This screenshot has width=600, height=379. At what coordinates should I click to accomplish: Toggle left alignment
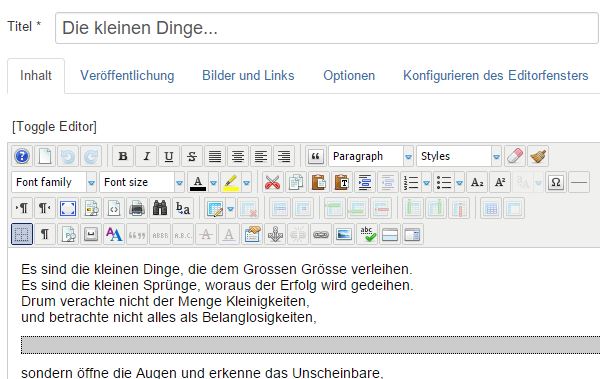pos(261,156)
